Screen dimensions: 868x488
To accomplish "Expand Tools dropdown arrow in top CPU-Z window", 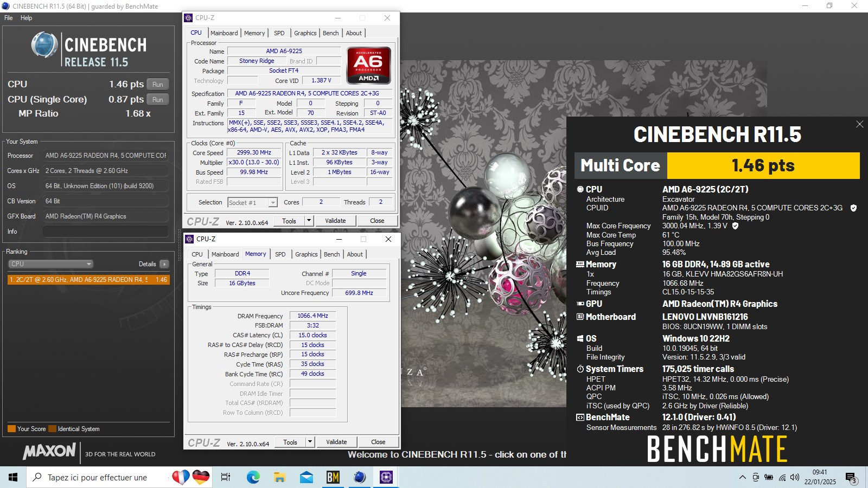I will point(309,221).
